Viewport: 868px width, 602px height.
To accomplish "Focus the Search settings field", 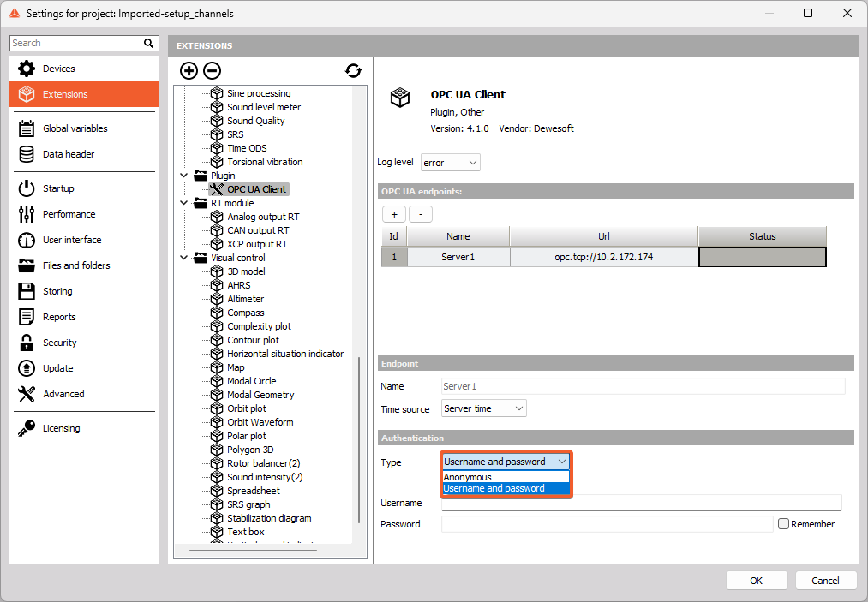I will point(76,43).
